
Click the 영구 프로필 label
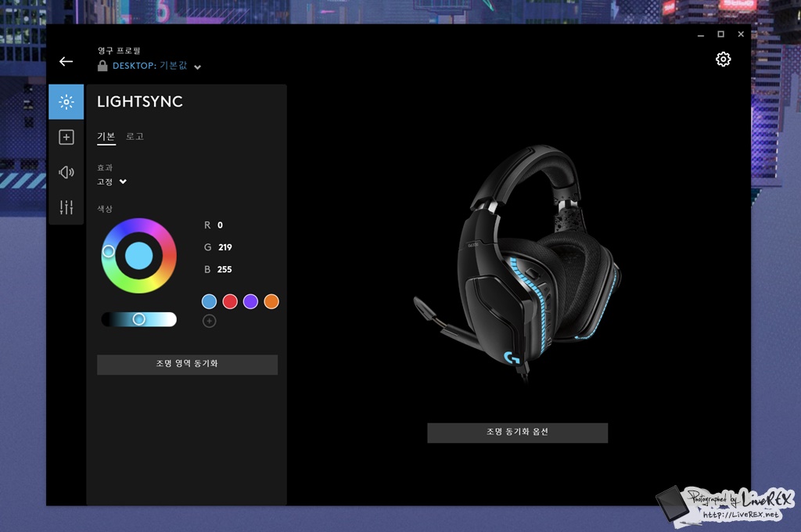click(119, 51)
